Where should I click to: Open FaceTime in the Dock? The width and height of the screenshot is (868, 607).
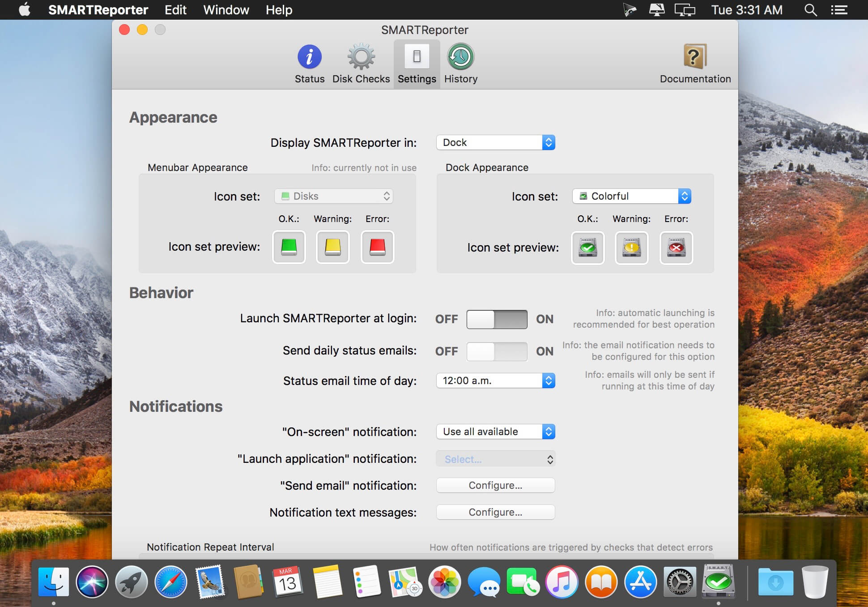[523, 582]
